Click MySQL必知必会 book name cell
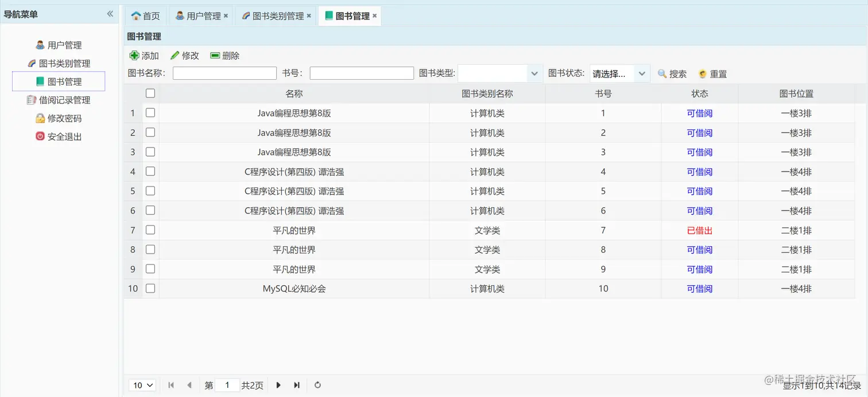This screenshot has width=868, height=397. (294, 289)
